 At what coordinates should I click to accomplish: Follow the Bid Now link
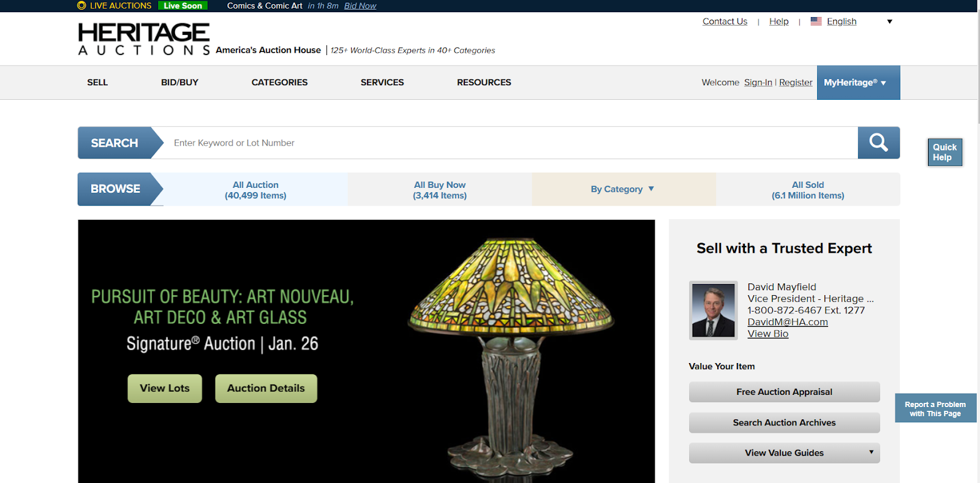pyautogui.click(x=360, y=6)
